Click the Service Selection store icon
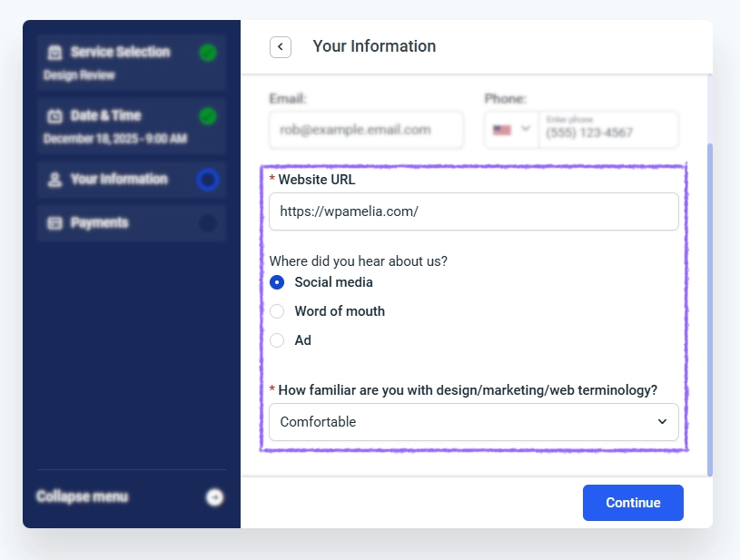Screen dimensions: 740x560 (55, 53)
